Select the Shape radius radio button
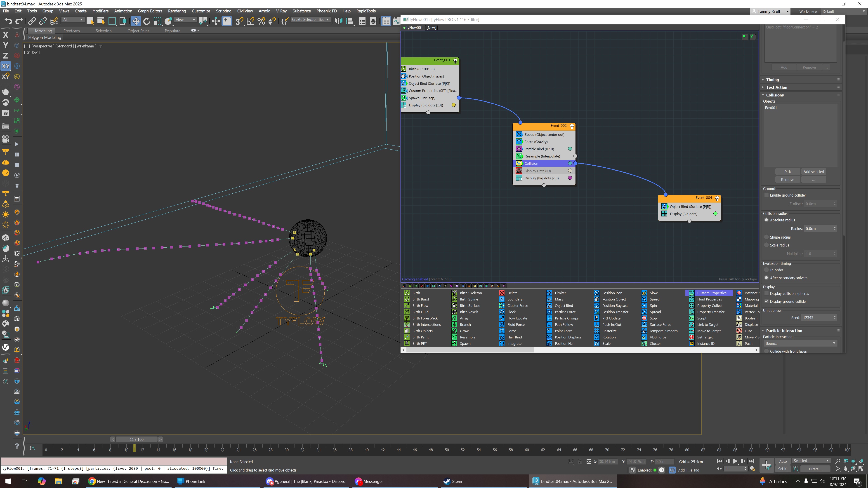This screenshot has width=868, height=488. pos(767,237)
